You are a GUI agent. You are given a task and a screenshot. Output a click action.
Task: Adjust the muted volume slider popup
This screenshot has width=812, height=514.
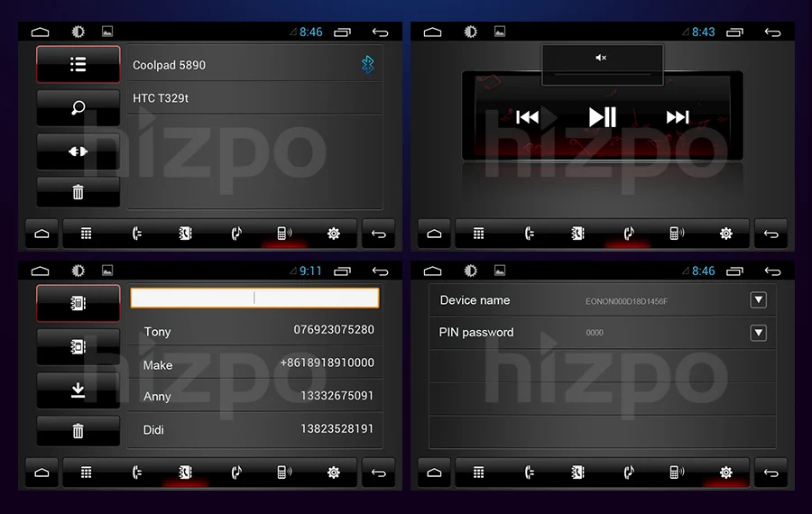[x=603, y=75]
